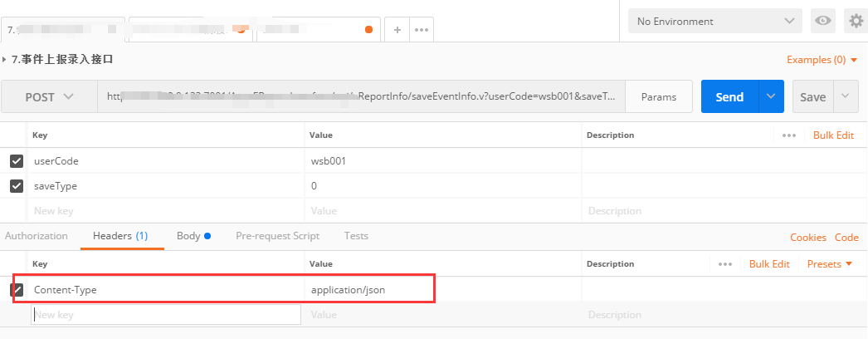Toggle the userCode parameter checkbox
This screenshot has width=868, height=339.
17,161
